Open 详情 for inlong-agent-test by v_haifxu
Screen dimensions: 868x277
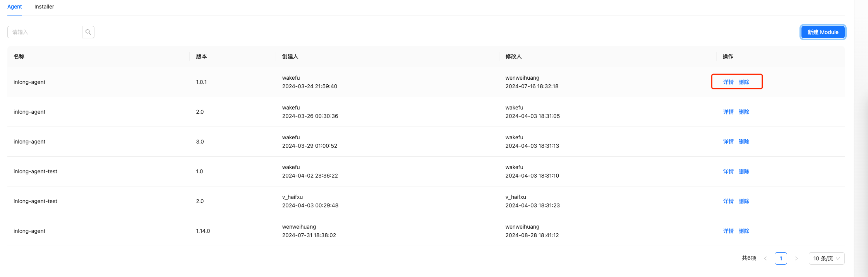coord(728,201)
